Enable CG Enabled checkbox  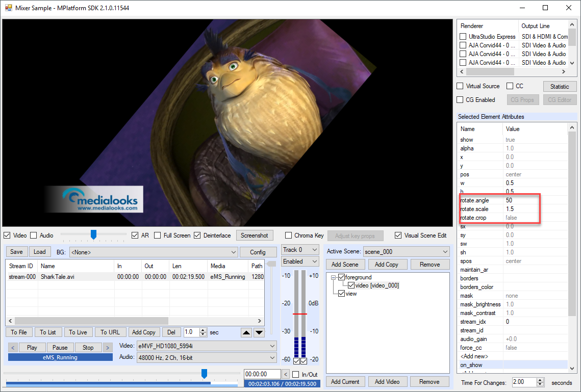tap(460, 99)
